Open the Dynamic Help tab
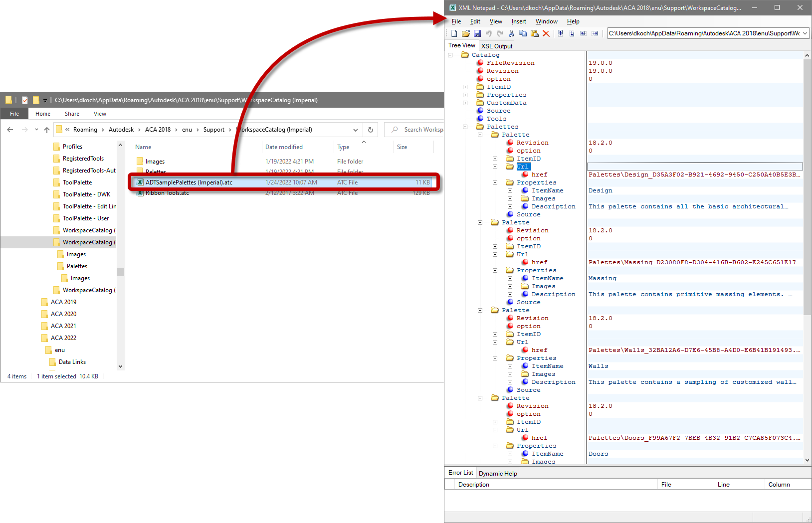Screen dimensions: 812x523 [x=498, y=473]
